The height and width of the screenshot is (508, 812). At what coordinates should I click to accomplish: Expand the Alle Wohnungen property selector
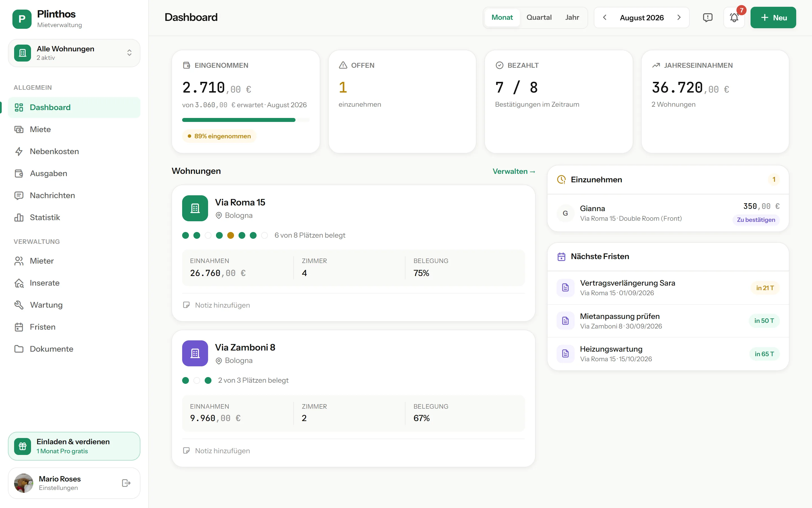point(74,53)
